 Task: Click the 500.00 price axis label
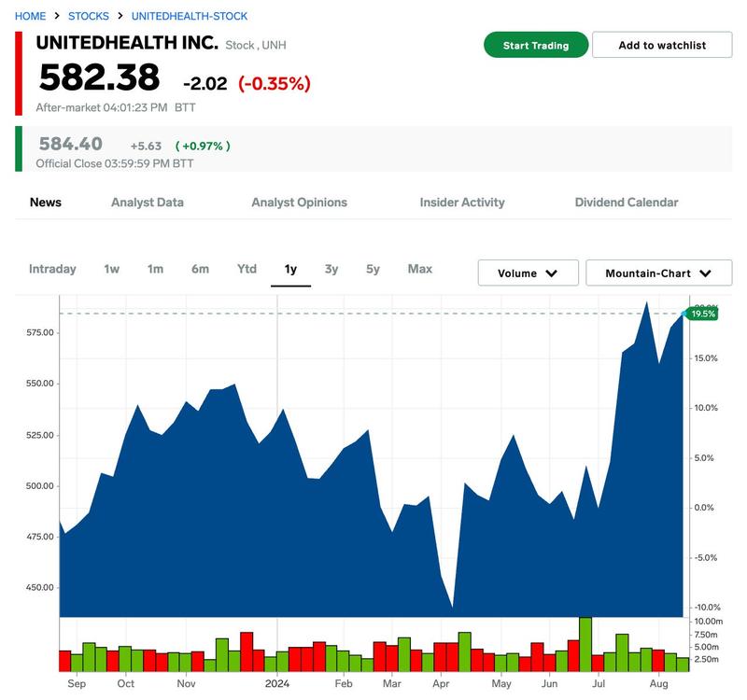click(x=40, y=485)
